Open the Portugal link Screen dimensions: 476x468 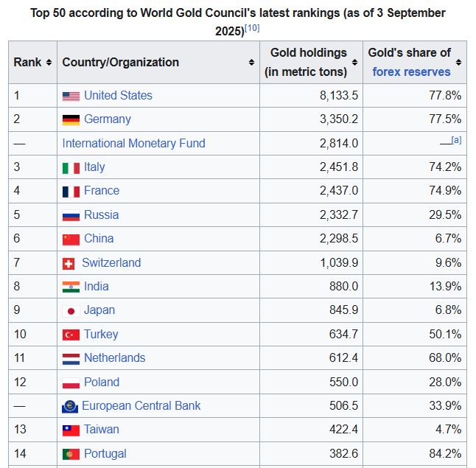[105, 454]
